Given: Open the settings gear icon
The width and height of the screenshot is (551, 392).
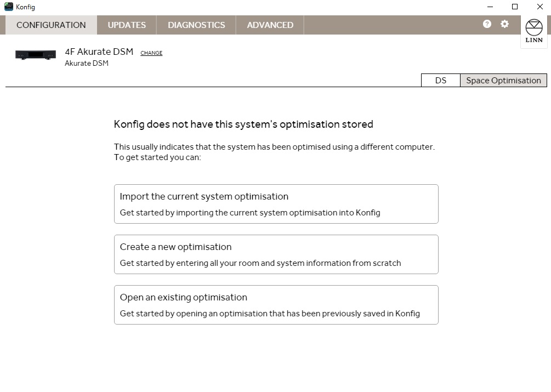Looking at the screenshot, I should (x=504, y=24).
